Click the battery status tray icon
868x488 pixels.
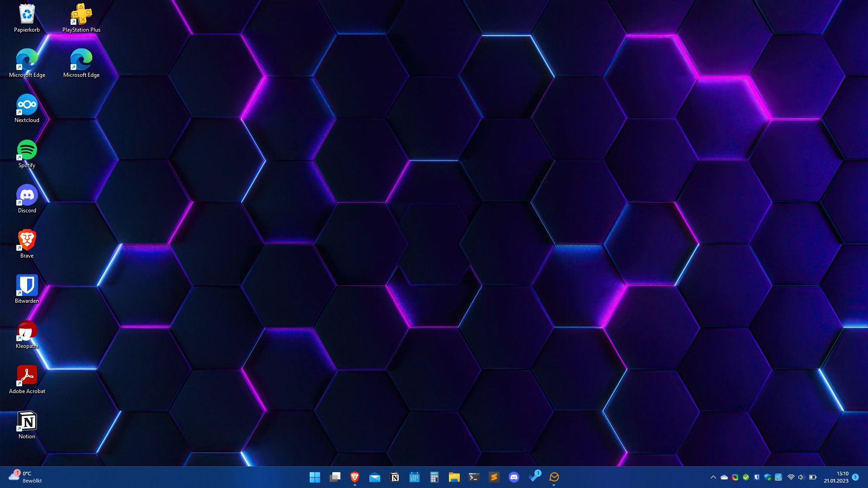pyautogui.click(x=812, y=477)
